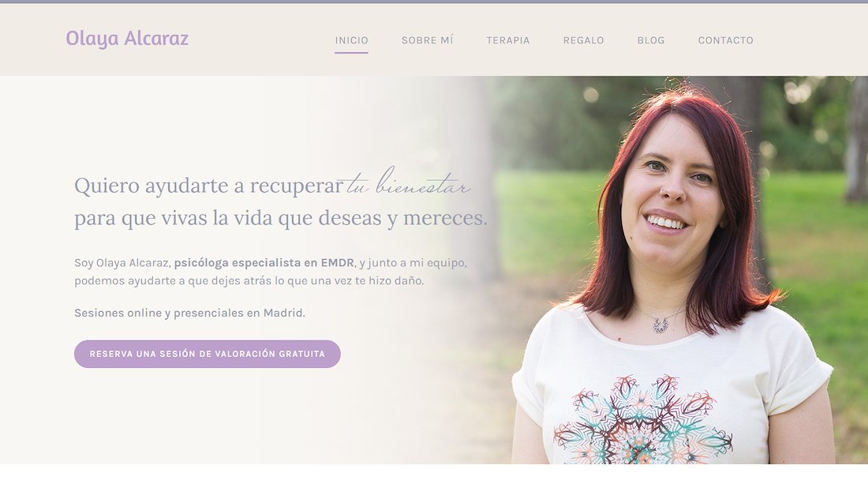868x484 pixels.
Task: Open the TERAPIA navigation link
Action: click(x=507, y=40)
